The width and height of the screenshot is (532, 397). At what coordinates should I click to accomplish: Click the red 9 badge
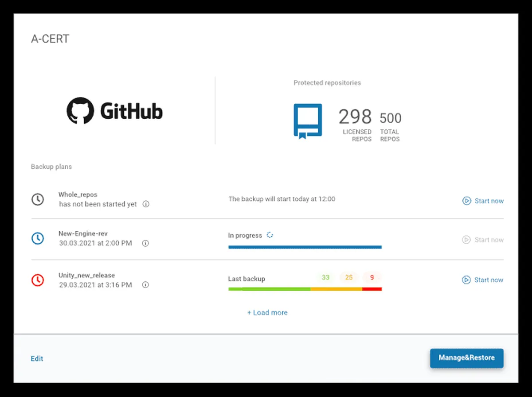coord(372,277)
